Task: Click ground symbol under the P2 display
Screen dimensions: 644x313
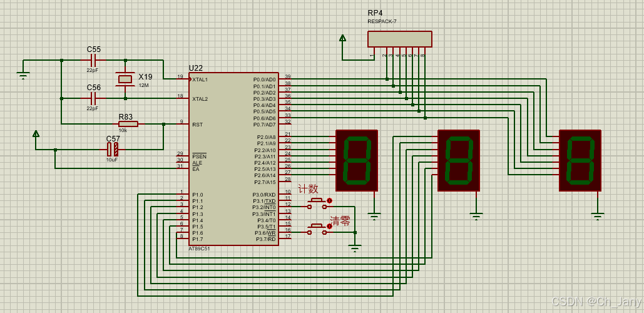Action: (374, 217)
